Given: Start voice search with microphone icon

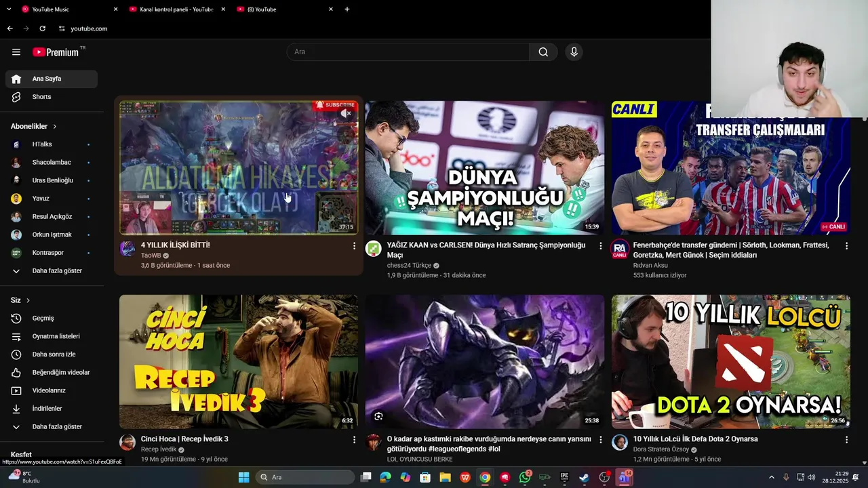Looking at the screenshot, I should click(x=574, y=52).
